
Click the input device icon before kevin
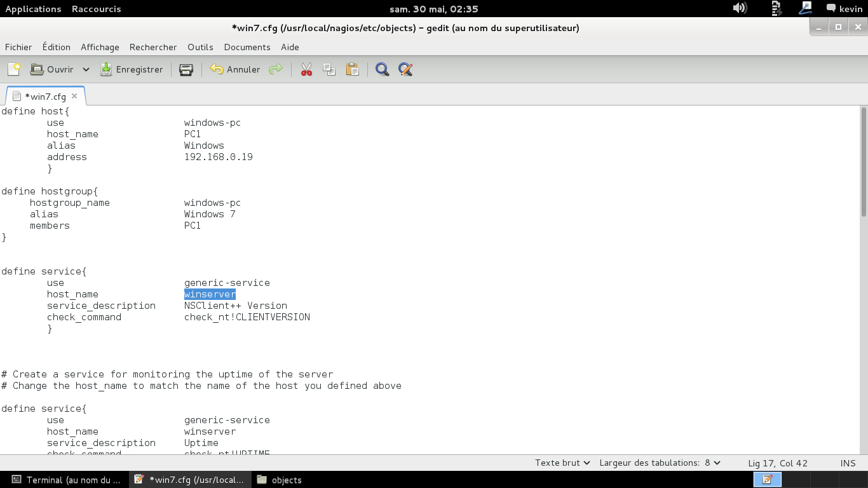click(x=806, y=8)
